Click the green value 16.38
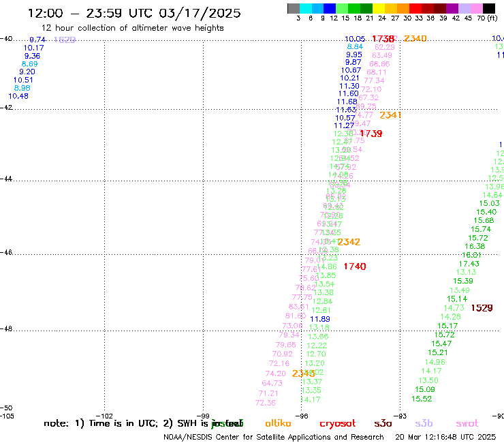The height and width of the screenshot is (443, 504). coord(475,246)
